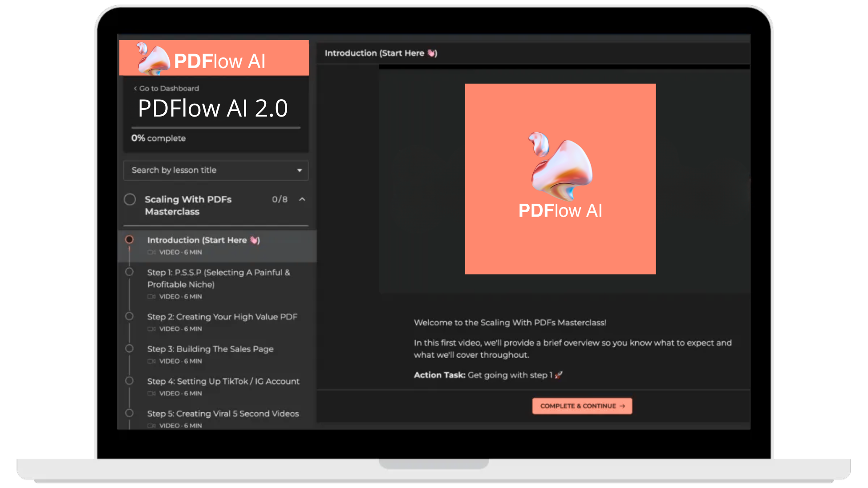Open Step 1: P.S.S.P lesson
Image resolution: width=868 pixels, height=488 pixels.
coord(219,278)
